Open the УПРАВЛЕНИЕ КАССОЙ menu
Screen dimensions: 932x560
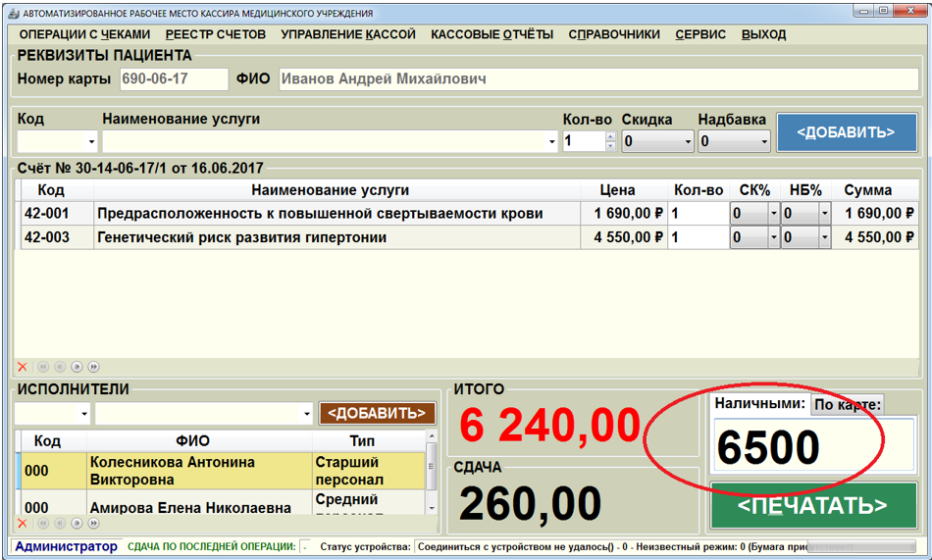pyautogui.click(x=348, y=34)
